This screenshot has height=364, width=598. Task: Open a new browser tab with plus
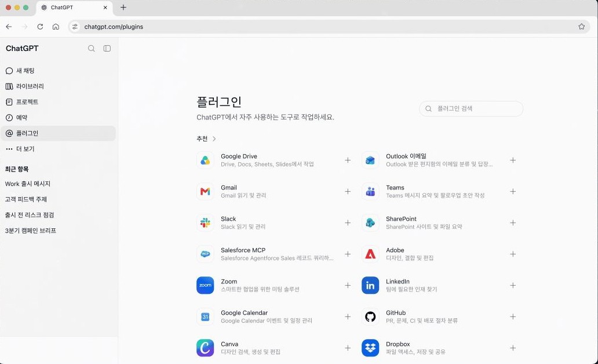click(x=123, y=8)
